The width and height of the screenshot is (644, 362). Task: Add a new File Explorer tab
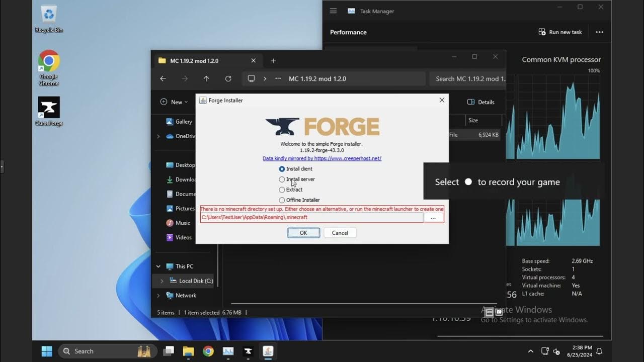[273, 61]
